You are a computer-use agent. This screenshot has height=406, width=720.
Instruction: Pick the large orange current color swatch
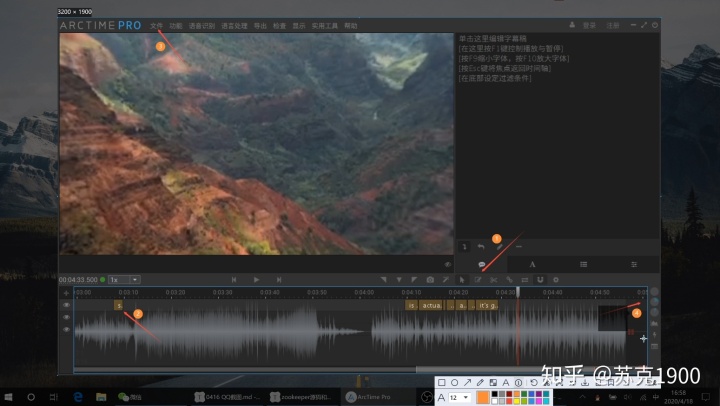click(483, 397)
